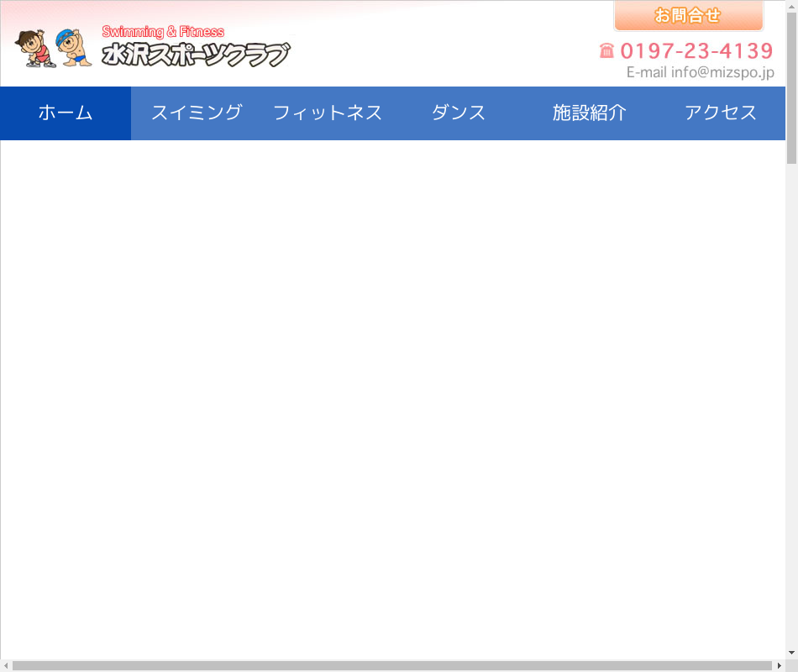Click the Swimming & Fitness tagline
Viewport: 798px width, 672px height.
(163, 32)
